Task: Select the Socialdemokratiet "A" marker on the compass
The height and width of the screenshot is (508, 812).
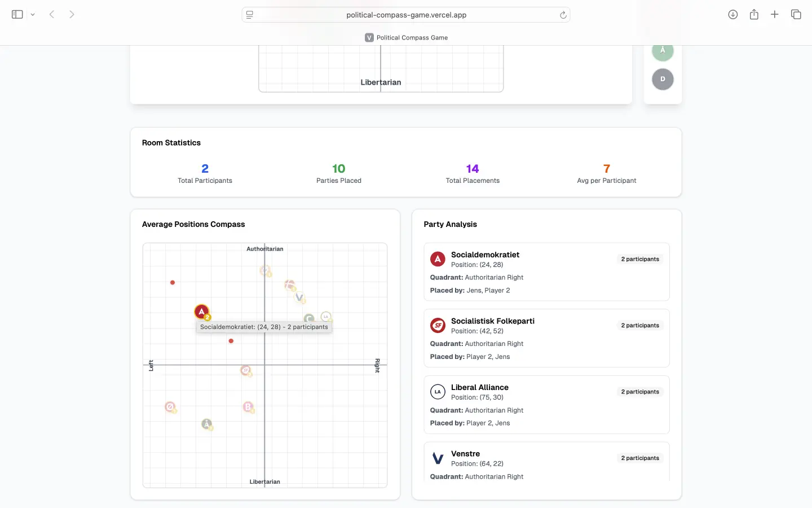Action: pos(201,312)
